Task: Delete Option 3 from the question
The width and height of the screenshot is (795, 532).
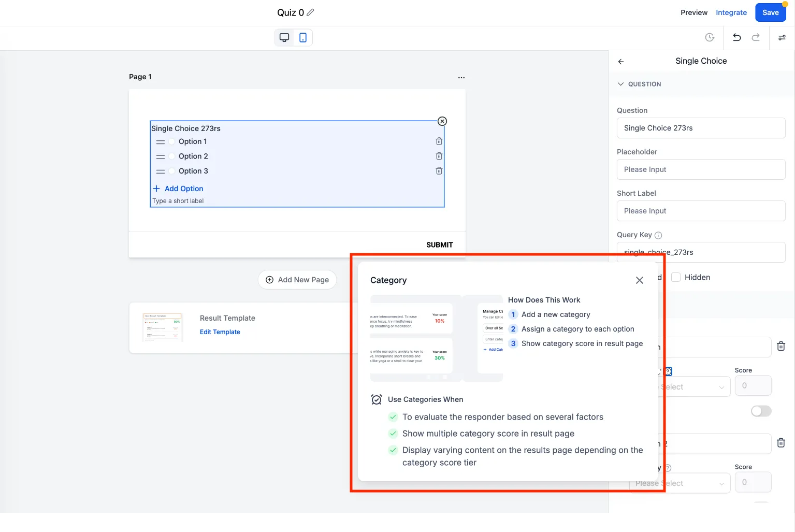Action: pyautogui.click(x=439, y=171)
